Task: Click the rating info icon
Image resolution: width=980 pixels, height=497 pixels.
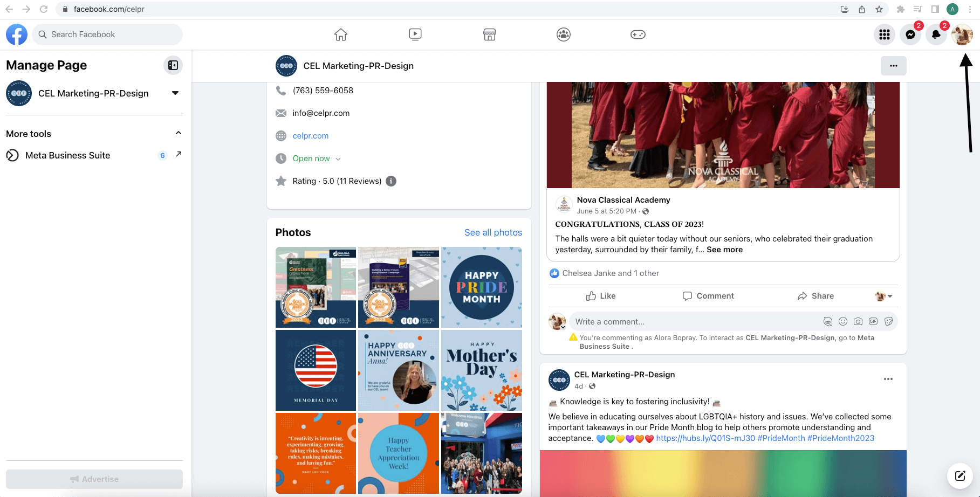Action: (392, 181)
